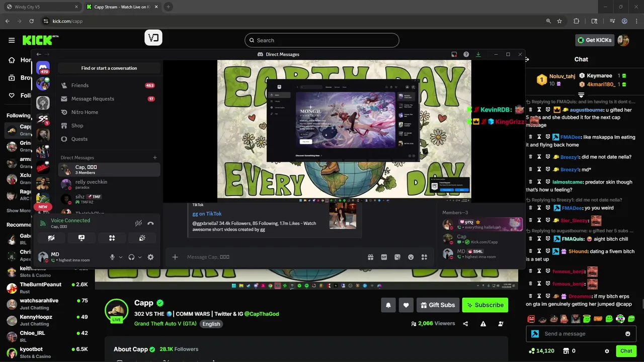Open kyootbot channel in sidebar
The width and height of the screenshot is (644, 362).
47,352
